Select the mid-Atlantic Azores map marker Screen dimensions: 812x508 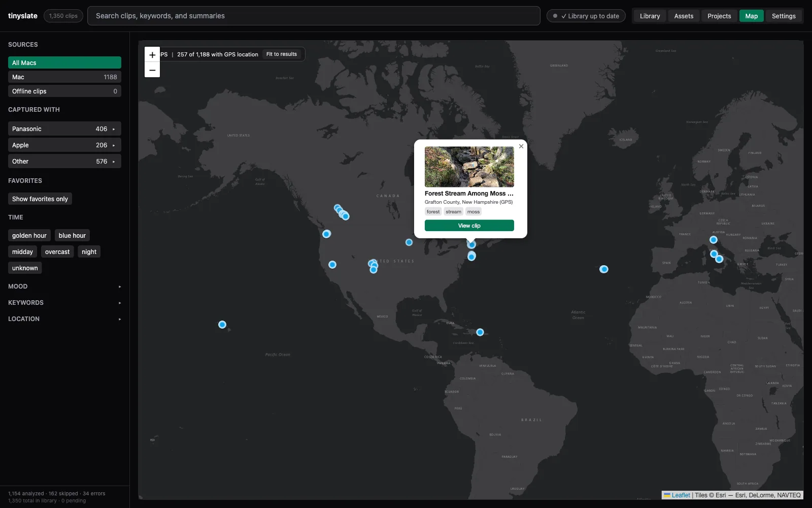point(604,269)
